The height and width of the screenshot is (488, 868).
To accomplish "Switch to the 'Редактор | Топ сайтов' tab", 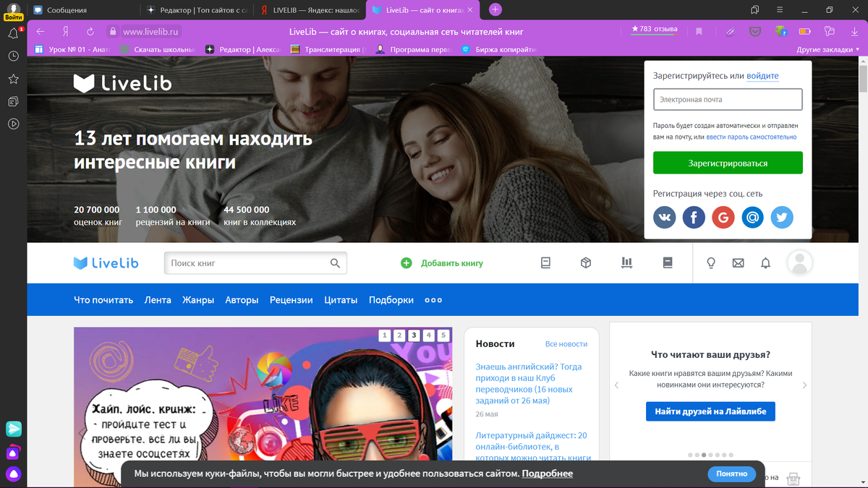I will point(196,10).
